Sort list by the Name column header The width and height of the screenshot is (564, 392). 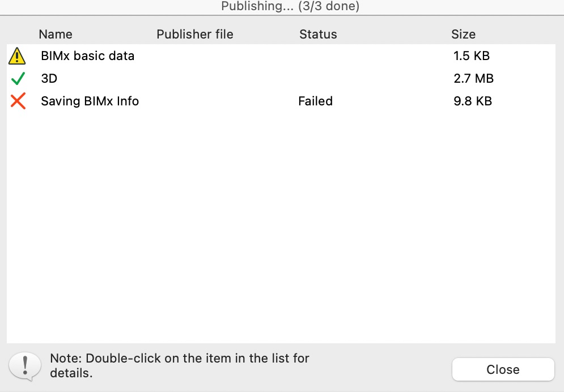point(56,34)
